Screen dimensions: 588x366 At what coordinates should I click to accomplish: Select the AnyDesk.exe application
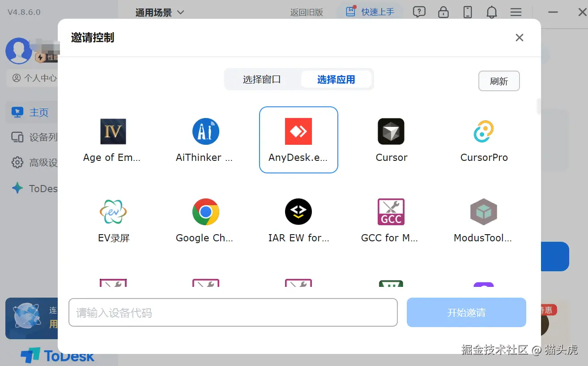[298, 139]
